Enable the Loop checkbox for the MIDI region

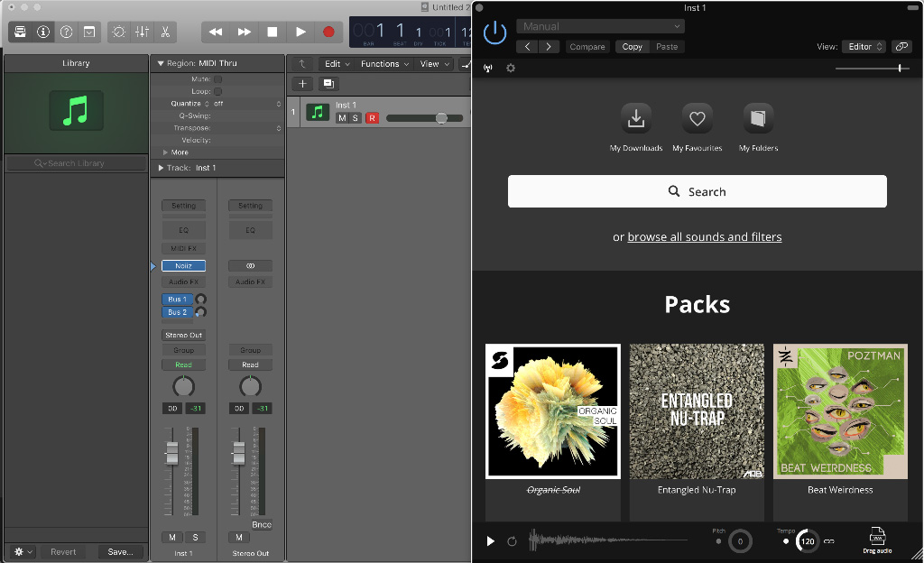219,90
